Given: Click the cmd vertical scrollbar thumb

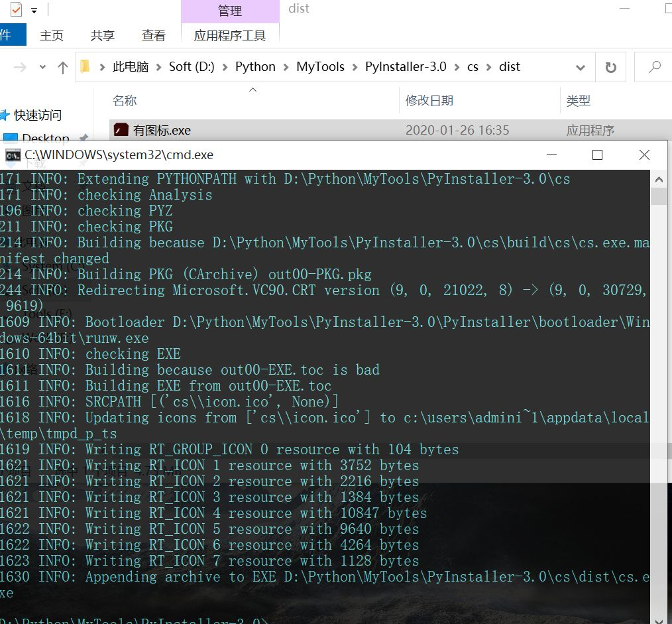Looking at the screenshot, I should (659, 197).
